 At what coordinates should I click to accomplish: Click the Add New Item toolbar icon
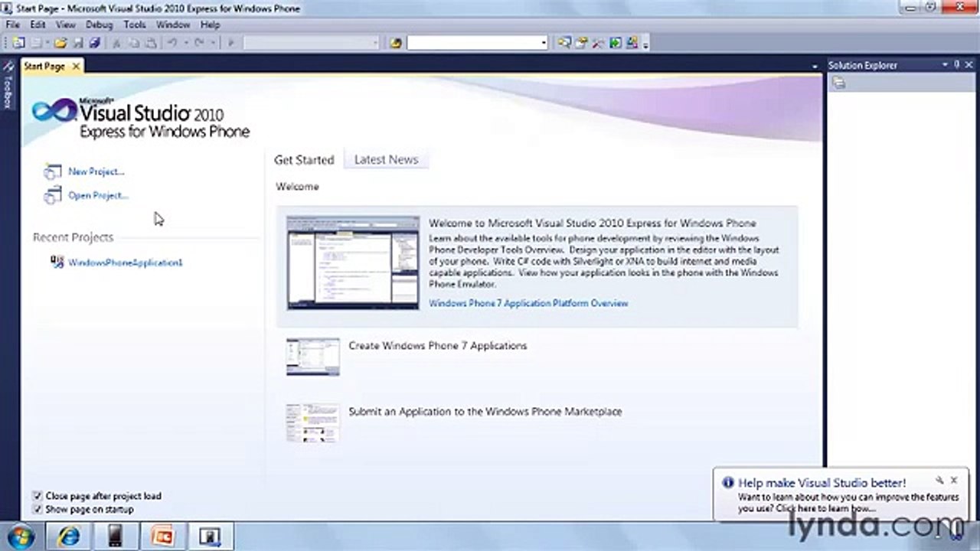(36, 43)
